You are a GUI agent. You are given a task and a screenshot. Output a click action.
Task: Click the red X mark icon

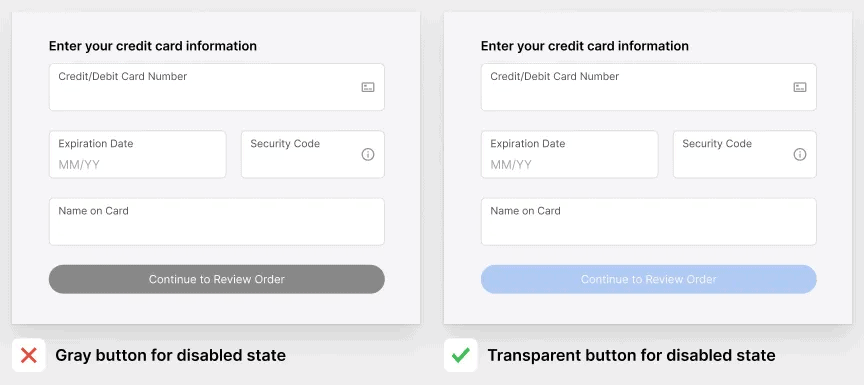29,355
